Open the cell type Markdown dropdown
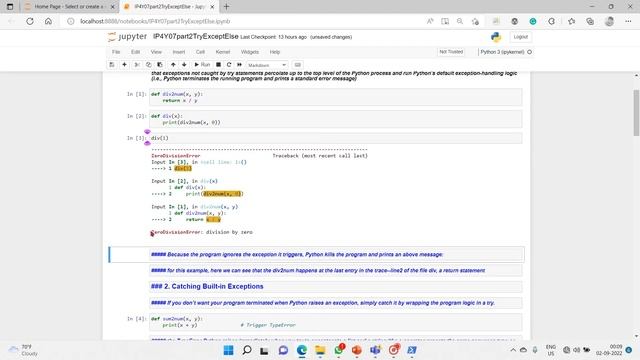 coord(267,65)
